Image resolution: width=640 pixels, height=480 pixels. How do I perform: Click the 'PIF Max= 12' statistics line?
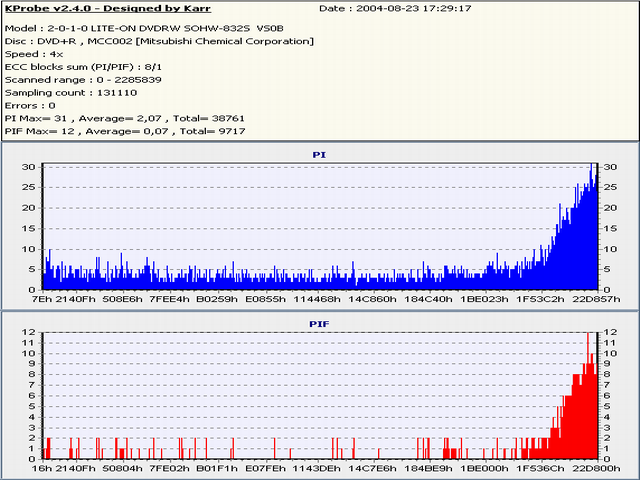[x=125, y=131]
